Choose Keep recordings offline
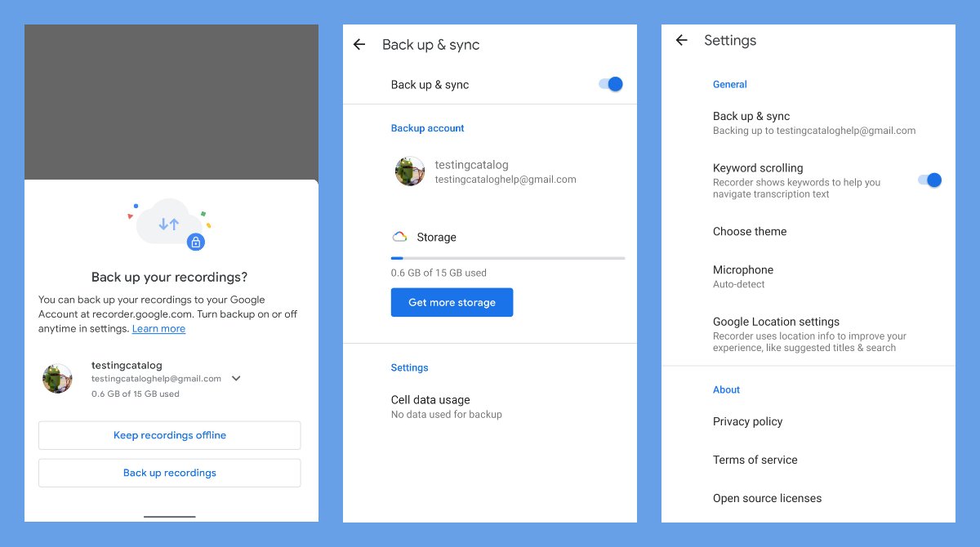Viewport: 980px width, 547px height. [169, 435]
